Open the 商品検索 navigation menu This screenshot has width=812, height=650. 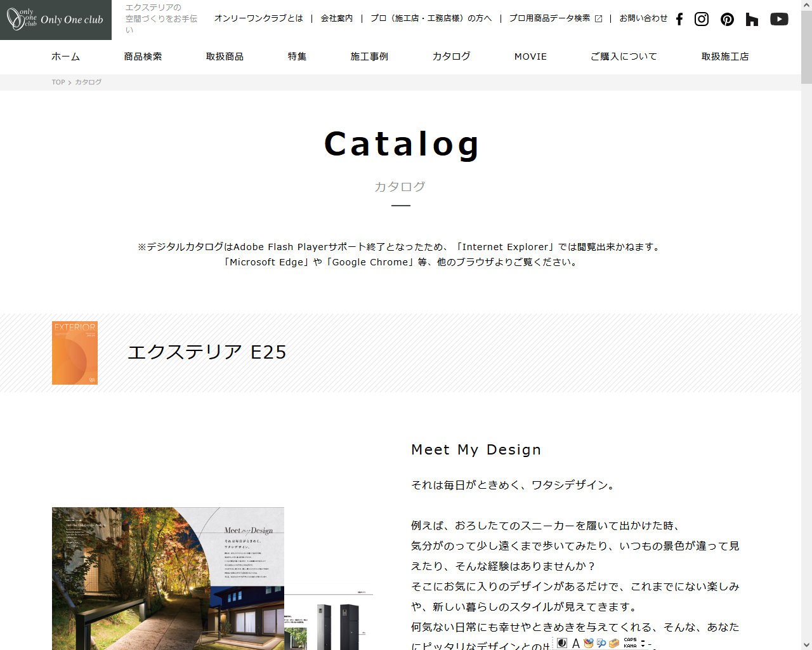pos(143,56)
